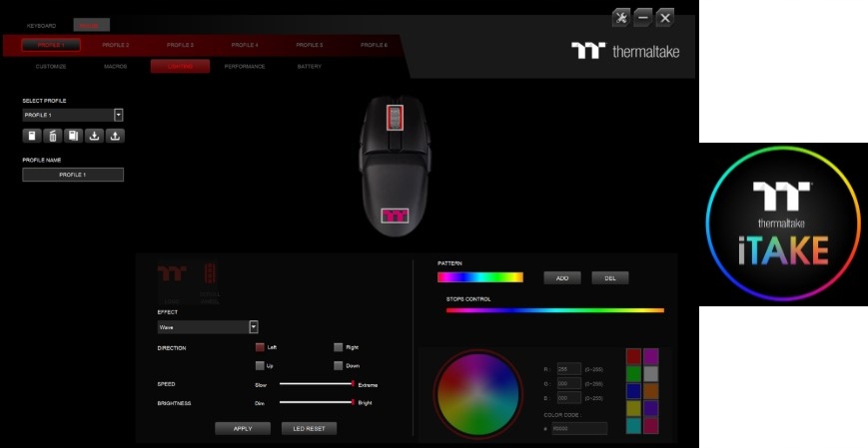Click the Pattern rainbow gradient preview
The image size is (868, 448).
(x=479, y=277)
